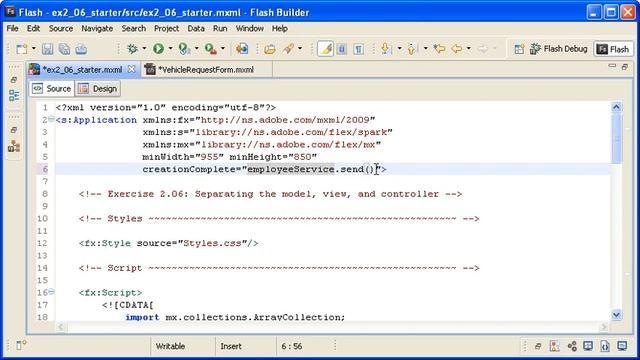Click Last Edit Location icon

(x=439, y=49)
